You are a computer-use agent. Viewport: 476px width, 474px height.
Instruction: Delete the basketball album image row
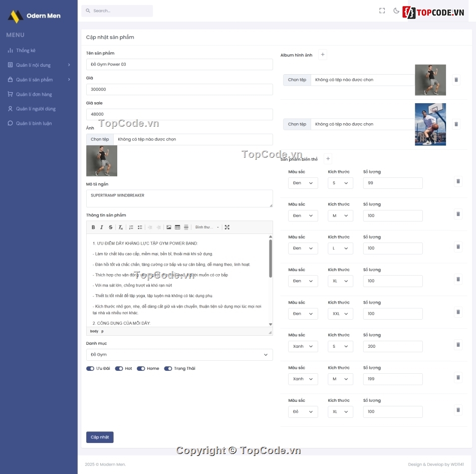point(456,124)
